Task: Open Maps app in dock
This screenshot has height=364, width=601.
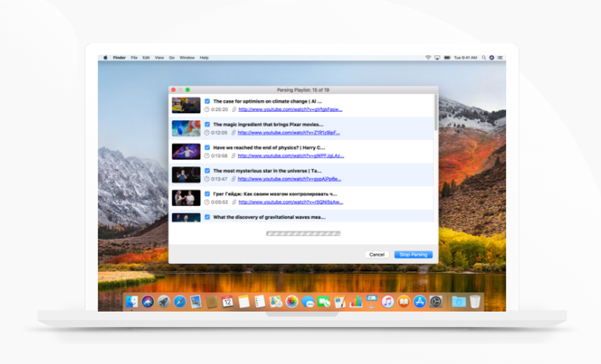Action: click(x=276, y=302)
